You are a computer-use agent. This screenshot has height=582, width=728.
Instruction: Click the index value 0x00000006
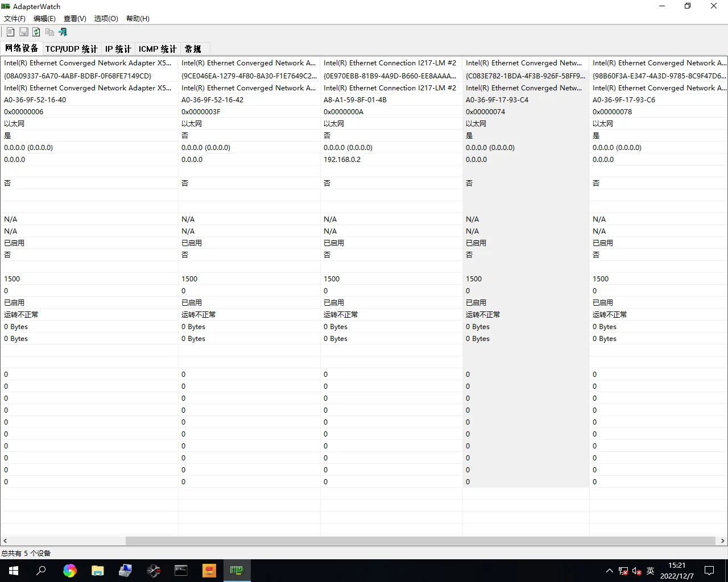24,112
